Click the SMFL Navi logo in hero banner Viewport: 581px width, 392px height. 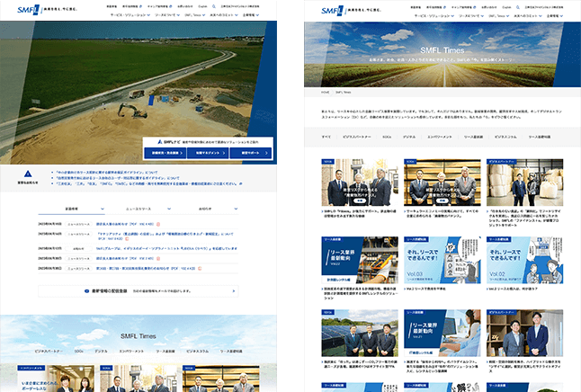pos(184,143)
